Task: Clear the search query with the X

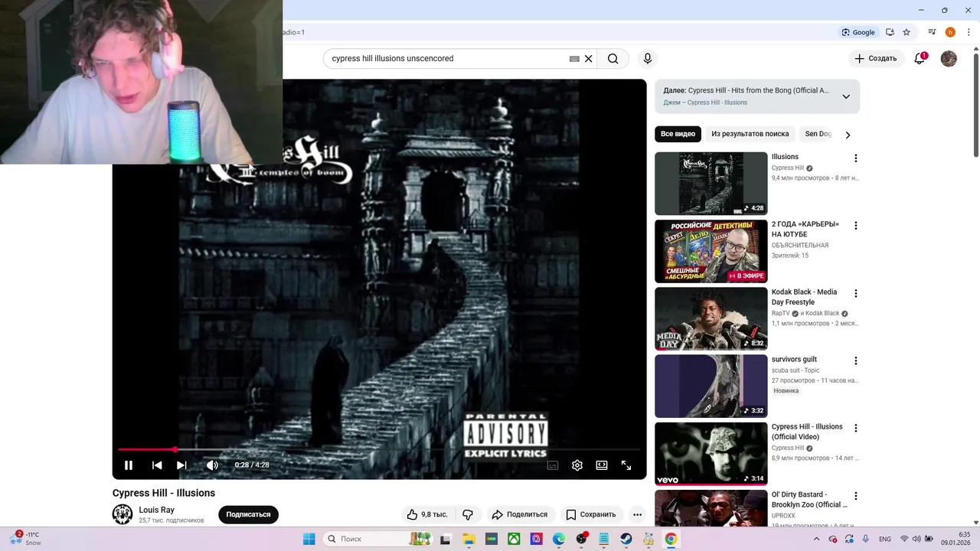Action: click(589, 59)
